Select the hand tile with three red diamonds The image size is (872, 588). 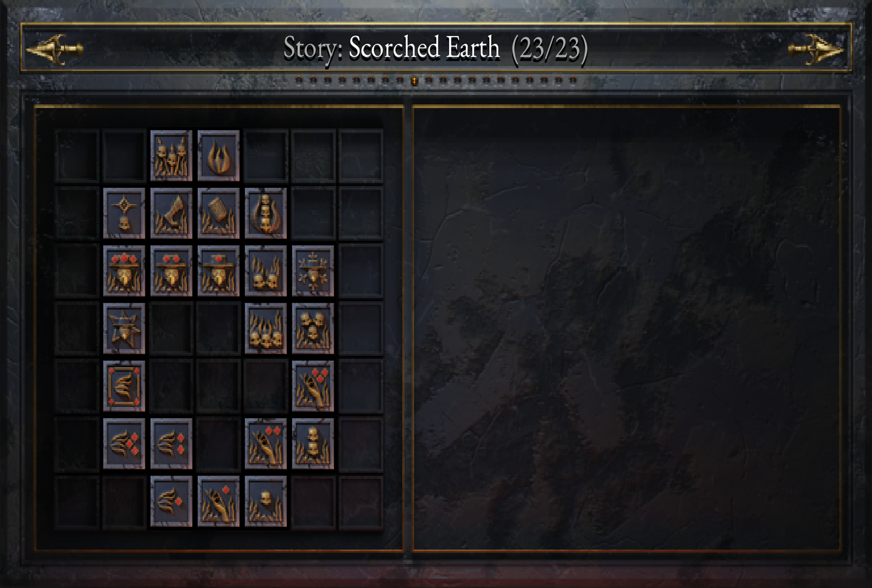tap(313, 386)
